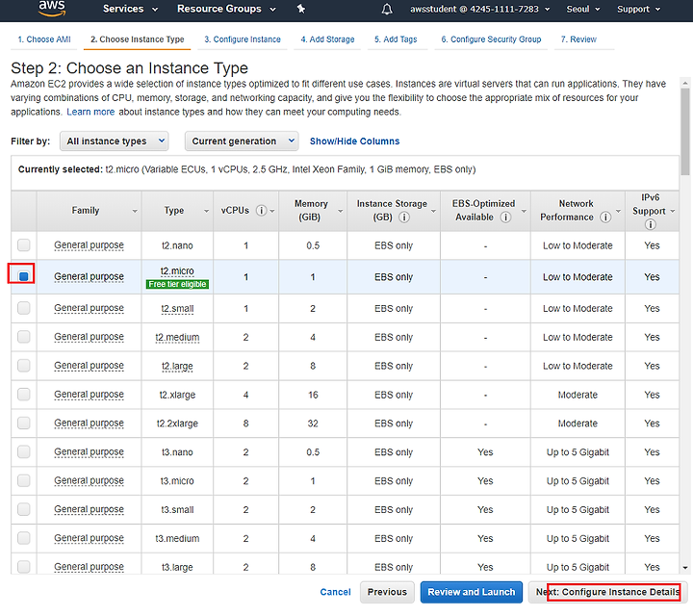The height and width of the screenshot is (616, 693).
Task: Sort by the IPv6 Support column arrow
Action: pyautogui.click(x=673, y=212)
